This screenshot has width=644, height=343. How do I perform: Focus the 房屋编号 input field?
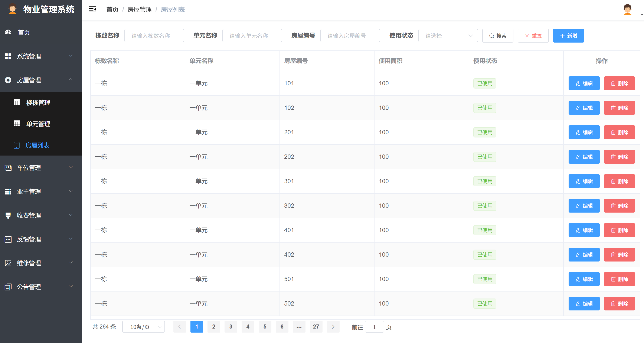[350, 36]
